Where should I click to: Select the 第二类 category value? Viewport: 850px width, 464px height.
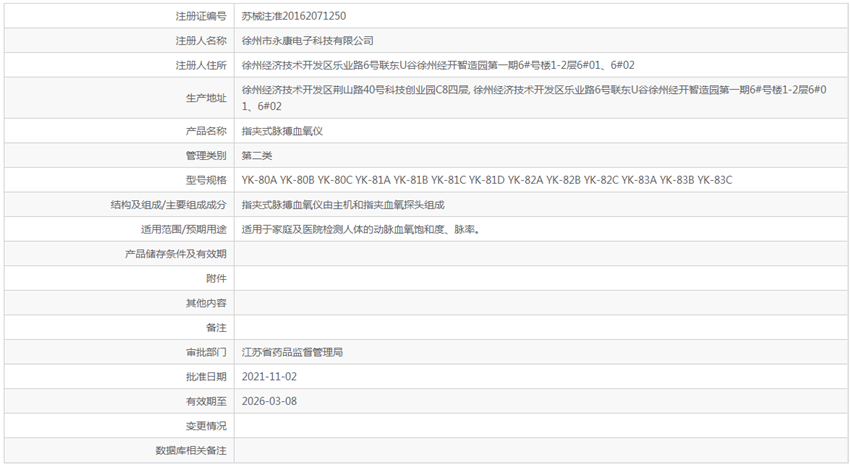(256, 156)
